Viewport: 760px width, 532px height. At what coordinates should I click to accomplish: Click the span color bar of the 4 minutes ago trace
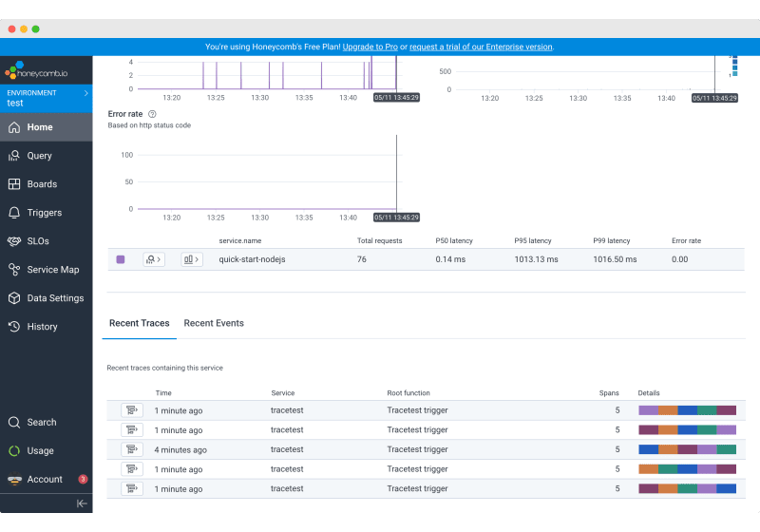(x=687, y=449)
